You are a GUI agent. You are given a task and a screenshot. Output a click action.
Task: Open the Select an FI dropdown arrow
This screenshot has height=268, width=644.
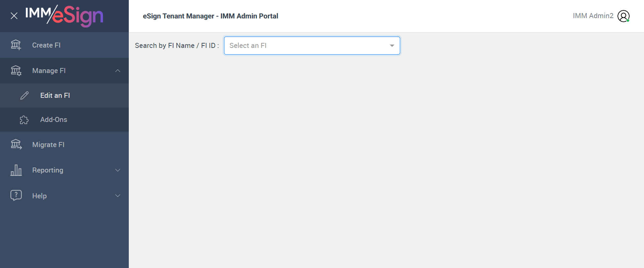pos(392,46)
